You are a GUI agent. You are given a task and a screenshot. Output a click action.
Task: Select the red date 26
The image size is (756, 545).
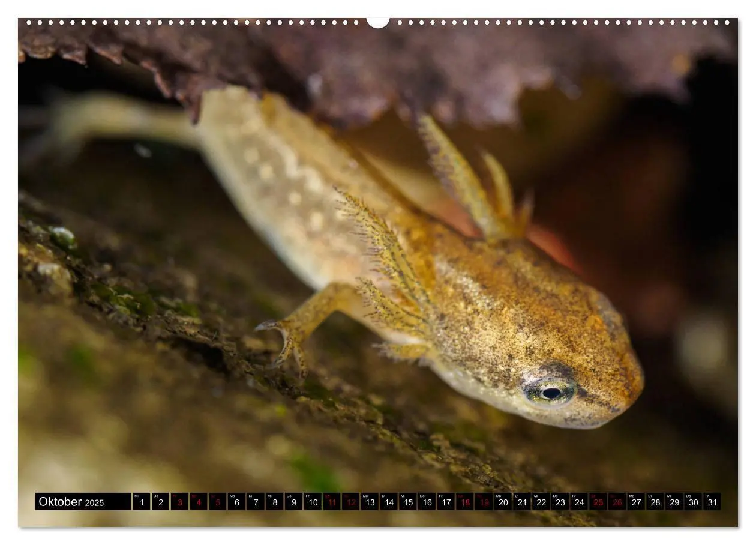pyautogui.click(x=617, y=502)
